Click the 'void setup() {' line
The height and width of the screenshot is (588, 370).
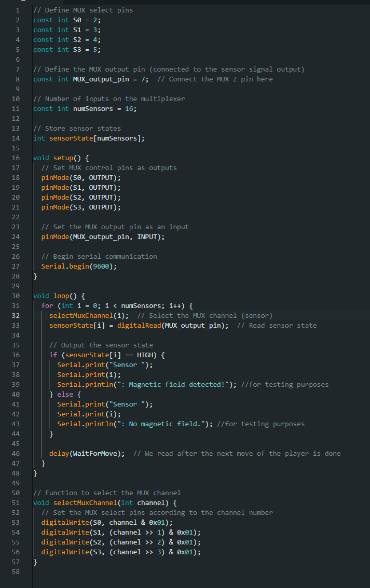61,158
